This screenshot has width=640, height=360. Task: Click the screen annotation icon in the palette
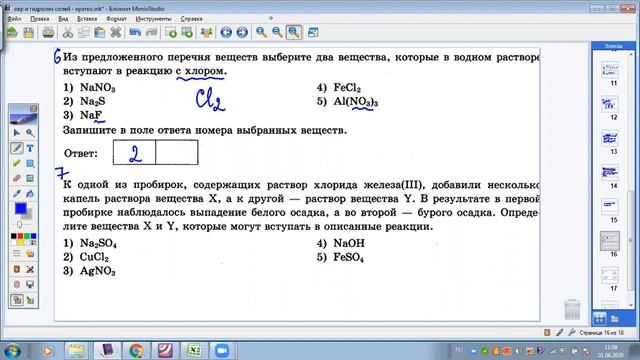(30, 269)
